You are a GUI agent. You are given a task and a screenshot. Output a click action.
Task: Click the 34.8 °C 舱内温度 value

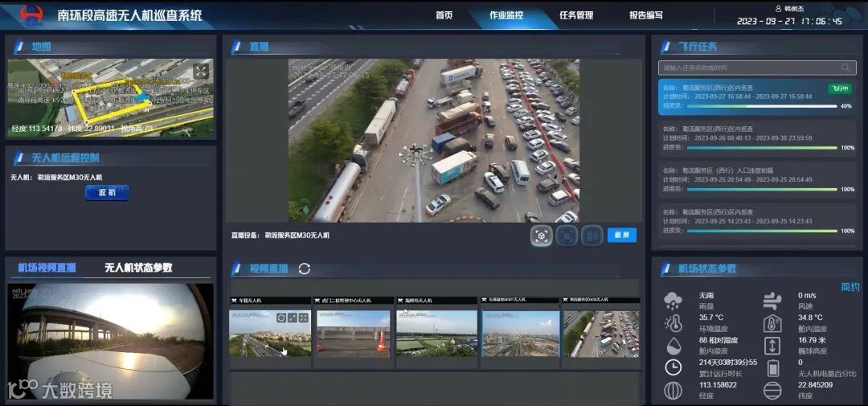810,318
